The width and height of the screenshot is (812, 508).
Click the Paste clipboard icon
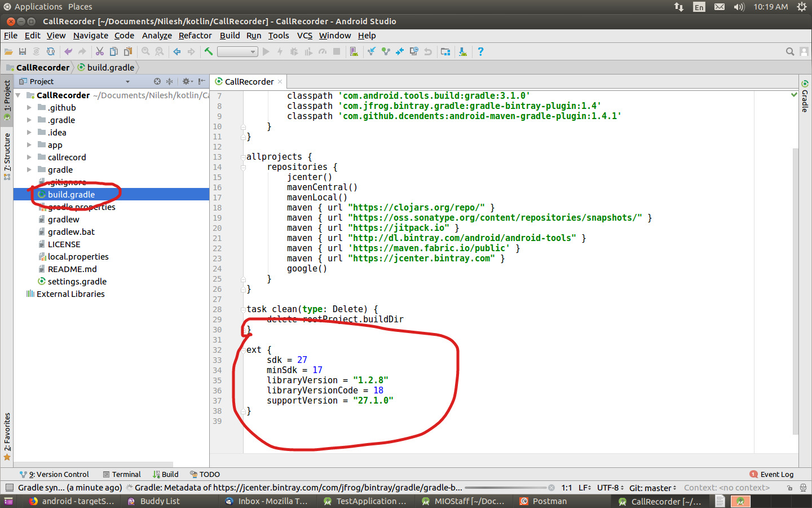point(128,51)
